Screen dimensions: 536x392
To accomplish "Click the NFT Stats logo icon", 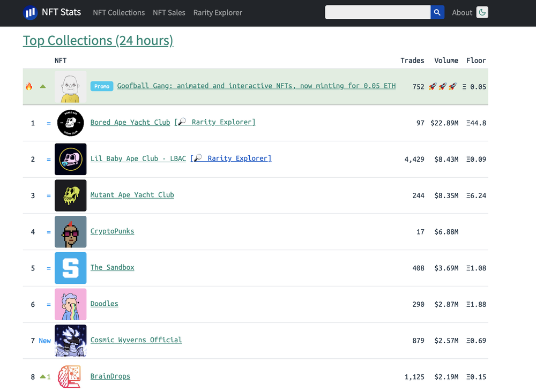I will (x=30, y=13).
